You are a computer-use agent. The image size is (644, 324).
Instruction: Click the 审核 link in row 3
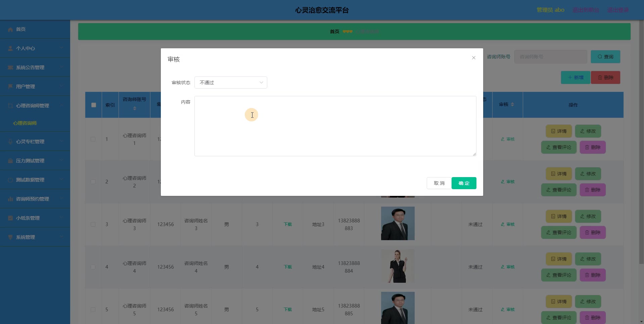coord(508,224)
